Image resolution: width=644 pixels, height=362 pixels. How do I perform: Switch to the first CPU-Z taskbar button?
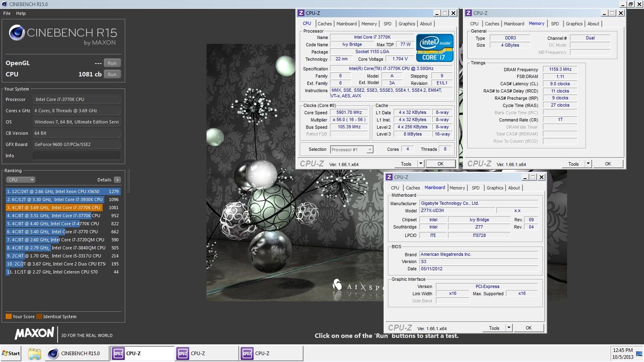click(142, 353)
